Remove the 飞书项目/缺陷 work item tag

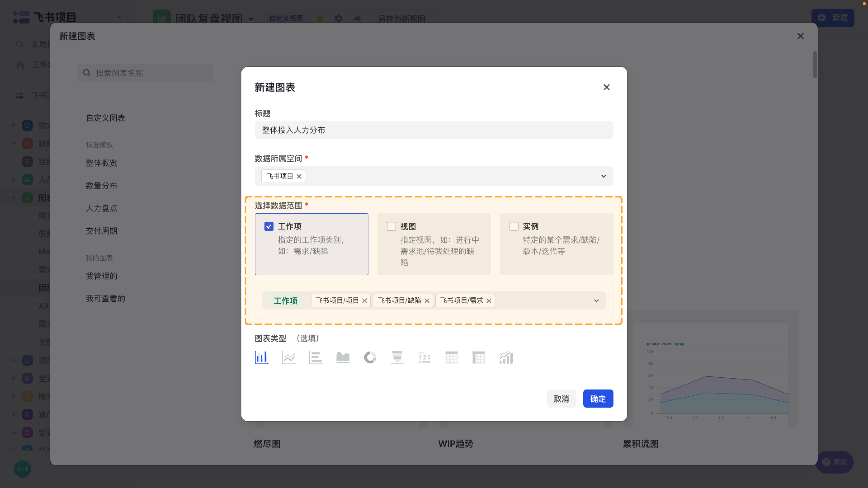coord(427,300)
